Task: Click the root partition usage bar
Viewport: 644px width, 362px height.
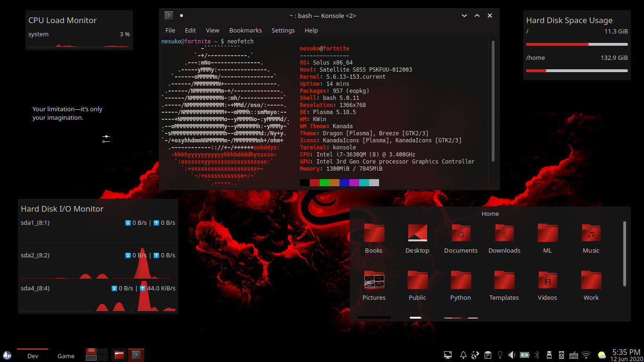Action: click(577, 44)
